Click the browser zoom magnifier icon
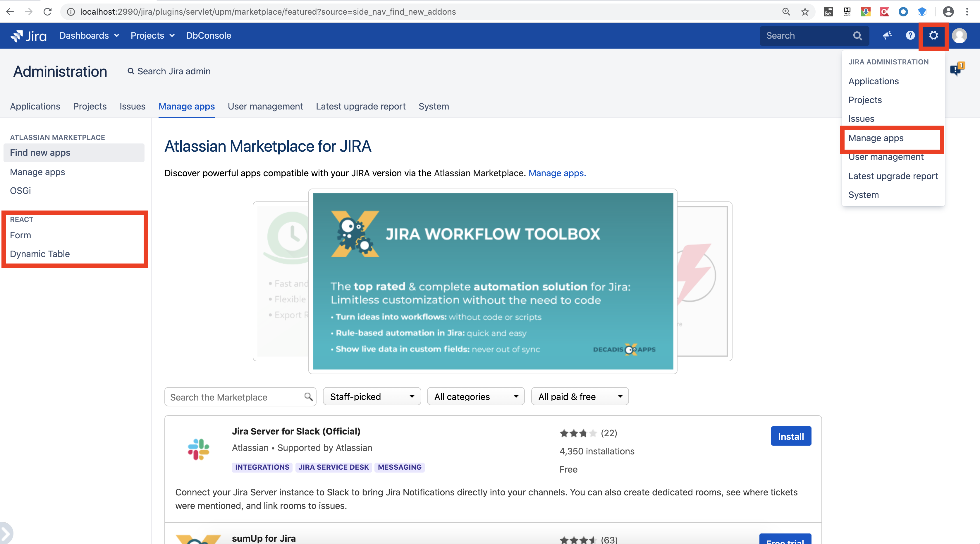 [786, 12]
